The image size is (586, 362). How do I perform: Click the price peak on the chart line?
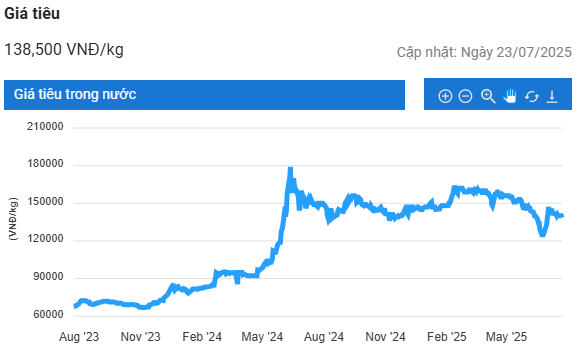(290, 168)
